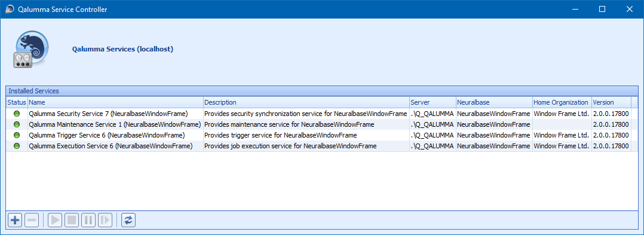Sort by the Name column header

tap(115, 102)
